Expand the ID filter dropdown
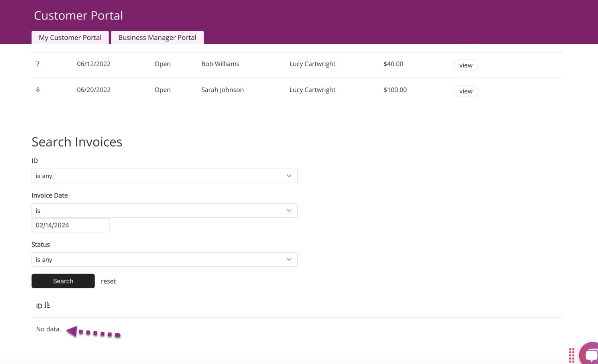The image size is (598, 364). tap(164, 176)
